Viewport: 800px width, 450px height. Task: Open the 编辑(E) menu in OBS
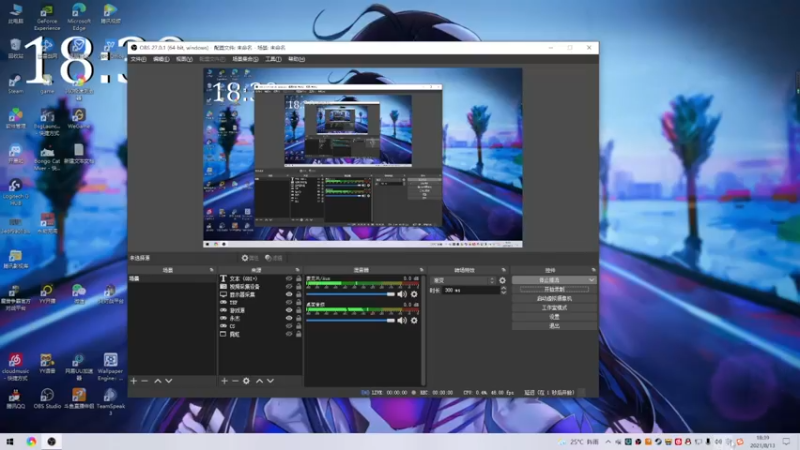[x=161, y=59]
